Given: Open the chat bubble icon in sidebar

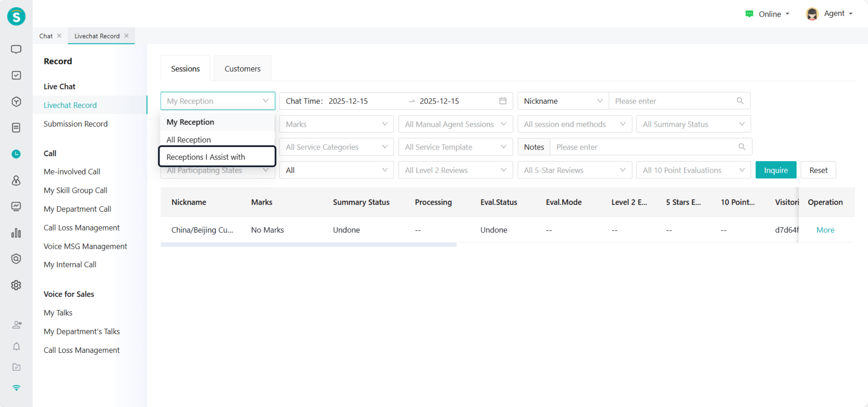Looking at the screenshot, I should coord(16,49).
